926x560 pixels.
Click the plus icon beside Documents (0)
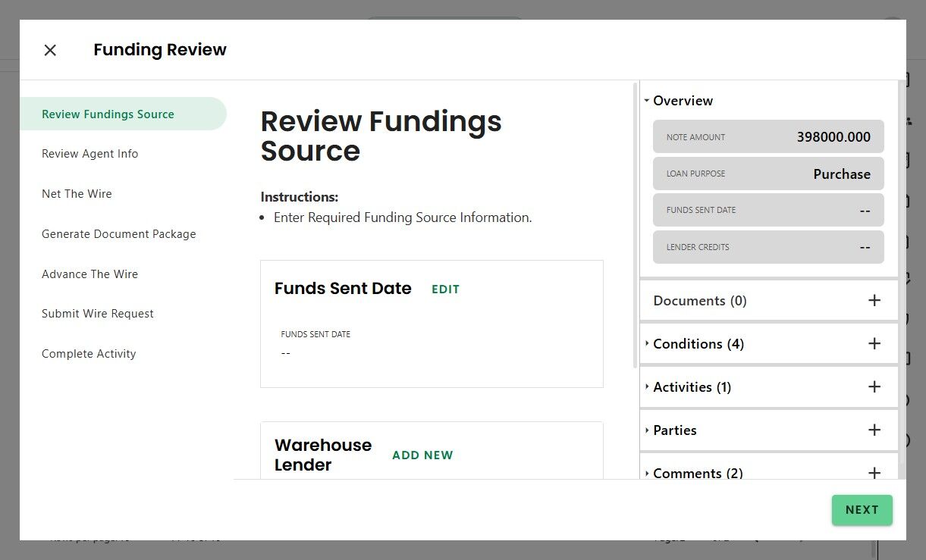874,301
